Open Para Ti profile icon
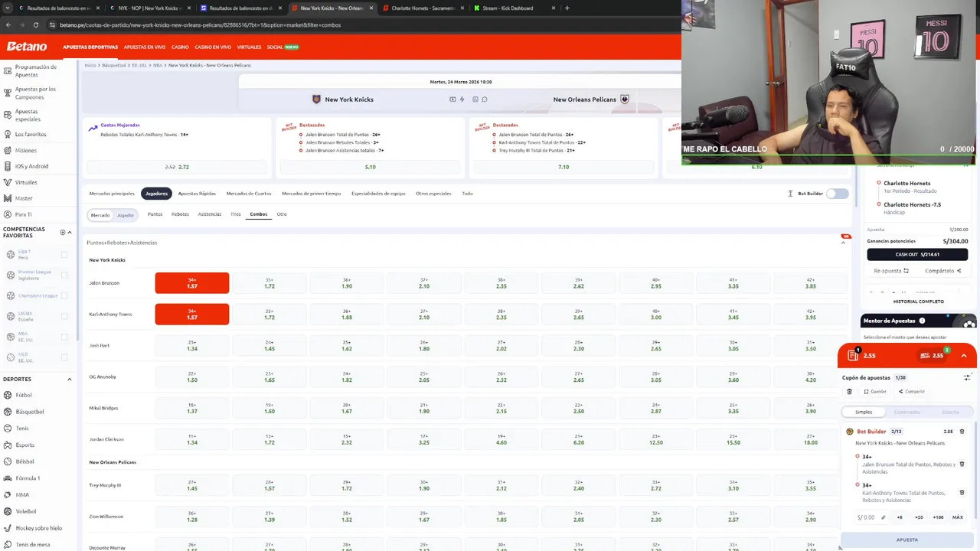 [x=7, y=214]
